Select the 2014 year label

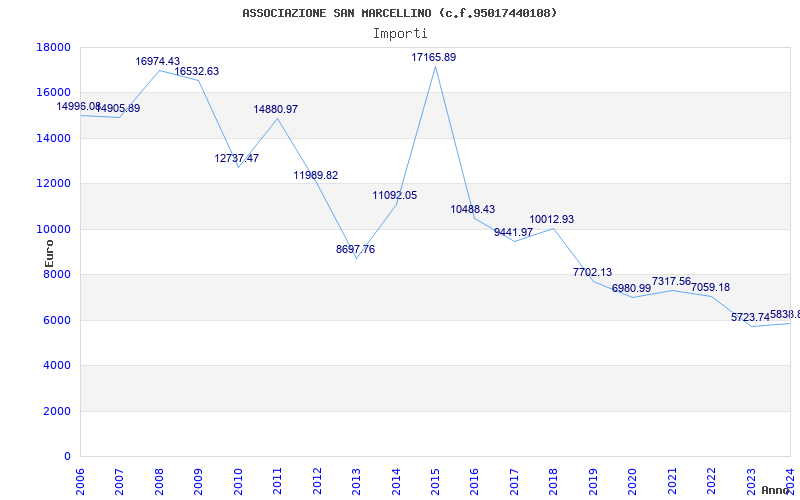pyautogui.click(x=396, y=481)
